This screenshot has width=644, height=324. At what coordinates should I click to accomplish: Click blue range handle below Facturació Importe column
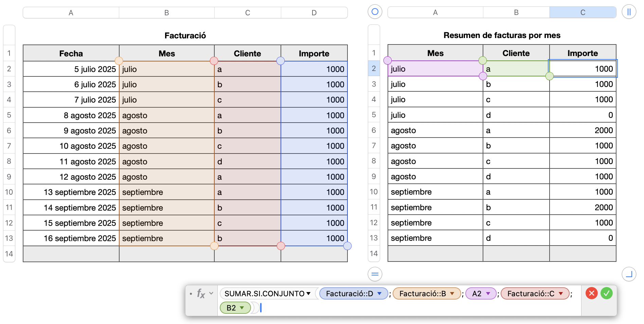point(347,246)
